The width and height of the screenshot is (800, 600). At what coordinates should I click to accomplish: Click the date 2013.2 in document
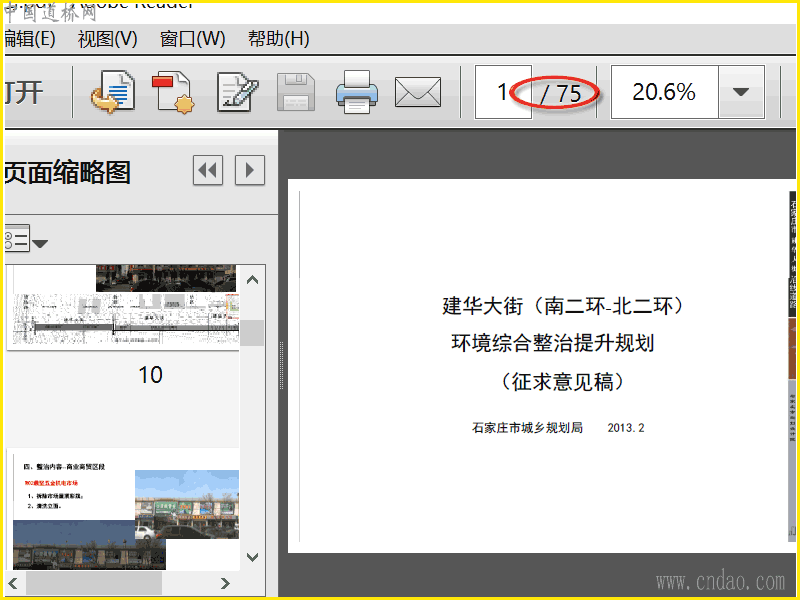[626, 428]
